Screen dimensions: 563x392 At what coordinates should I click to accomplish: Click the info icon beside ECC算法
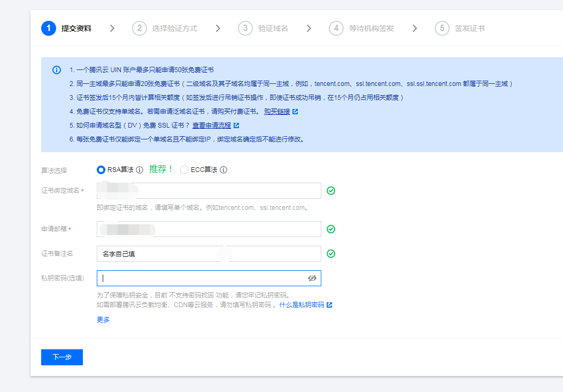[223, 170]
